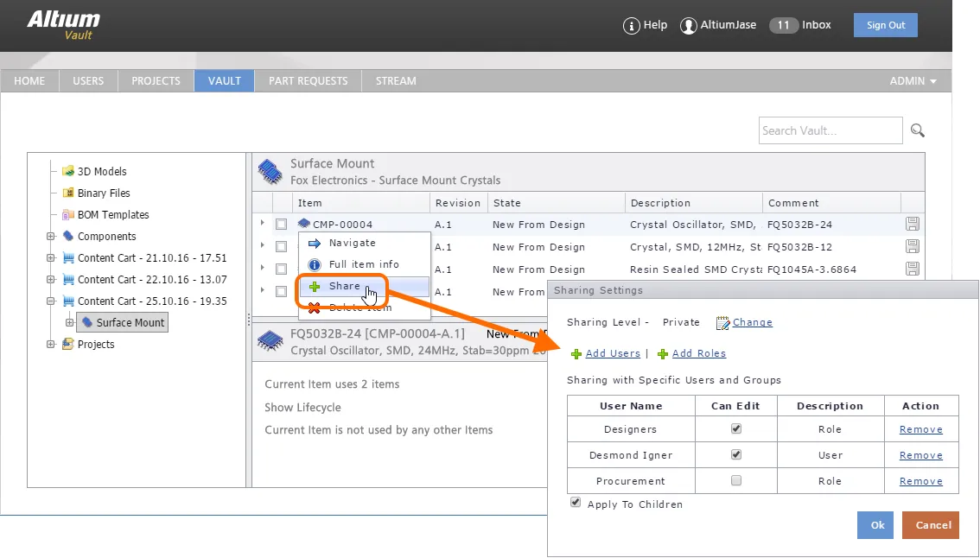Open the PROJECTS tab
The height and width of the screenshot is (558, 980).
pos(156,80)
